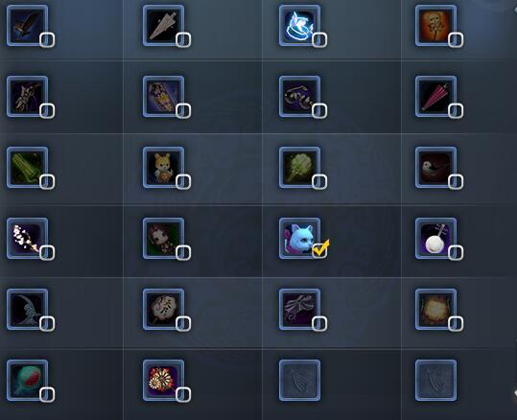Image resolution: width=517 pixels, height=420 pixels.
Task: Tick the checkbox beside the banjo icon
Action: pyautogui.click(x=456, y=253)
